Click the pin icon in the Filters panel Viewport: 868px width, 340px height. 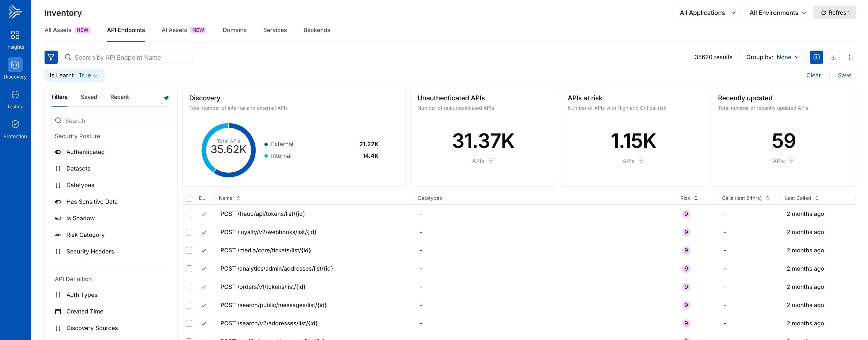(x=166, y=98)
